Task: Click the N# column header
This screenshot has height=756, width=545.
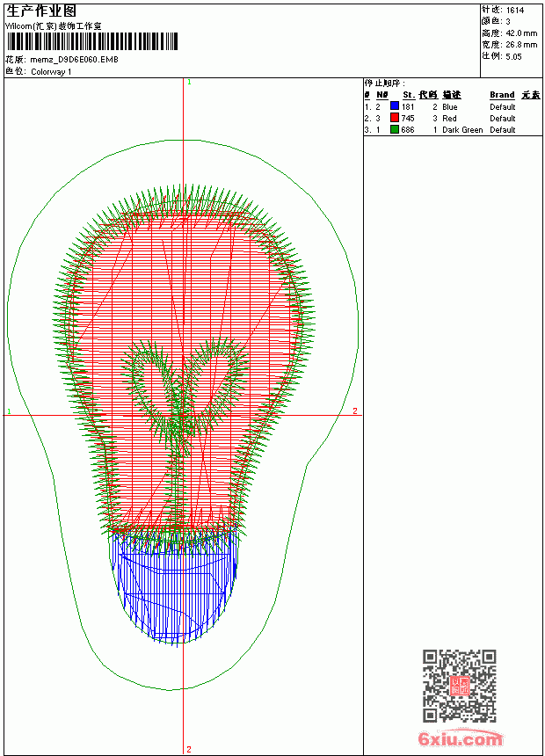Action: [x=382, y=95]
